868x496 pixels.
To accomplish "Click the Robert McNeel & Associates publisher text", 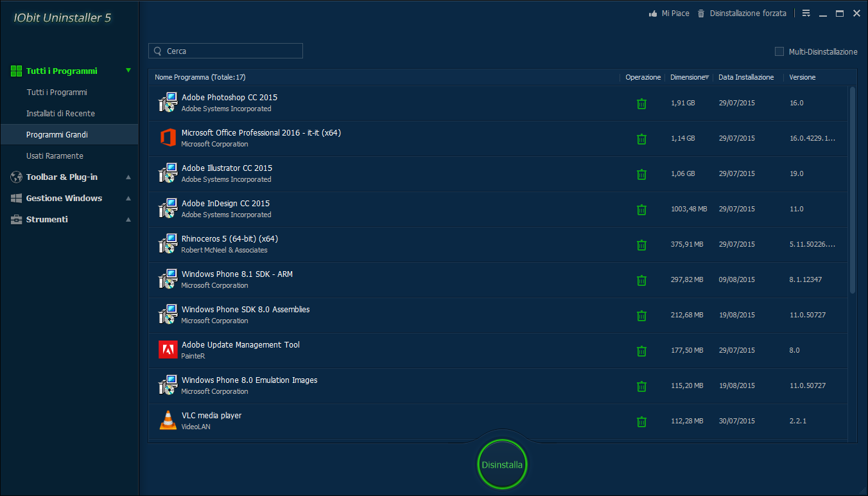I will point(224,250).
